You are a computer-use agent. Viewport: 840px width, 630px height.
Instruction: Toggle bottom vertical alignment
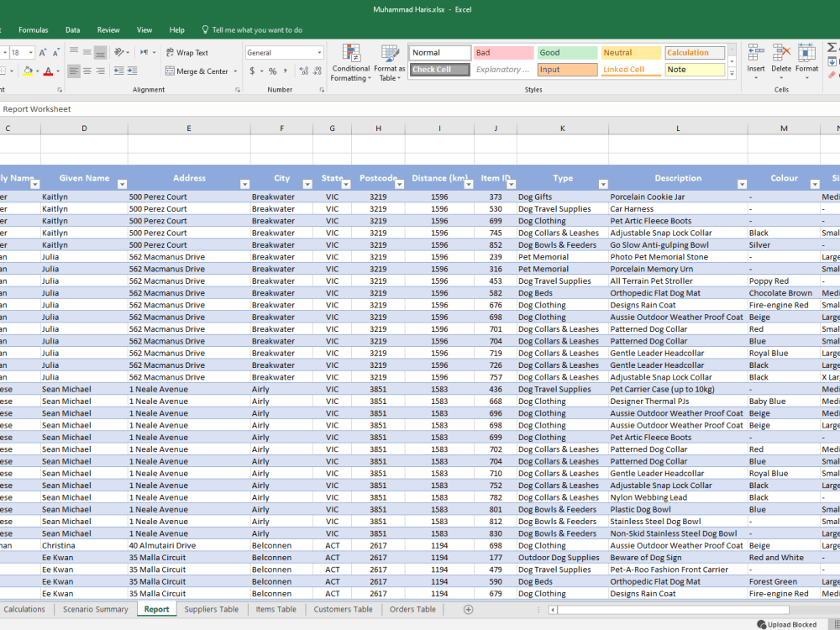(x=100, y=52)
